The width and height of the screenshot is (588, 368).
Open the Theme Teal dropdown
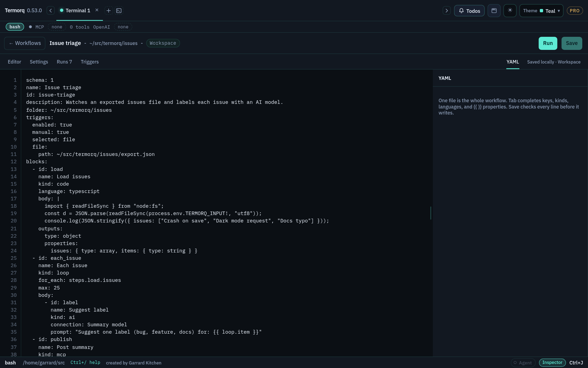pyautogui.click(x=541, y=11)
